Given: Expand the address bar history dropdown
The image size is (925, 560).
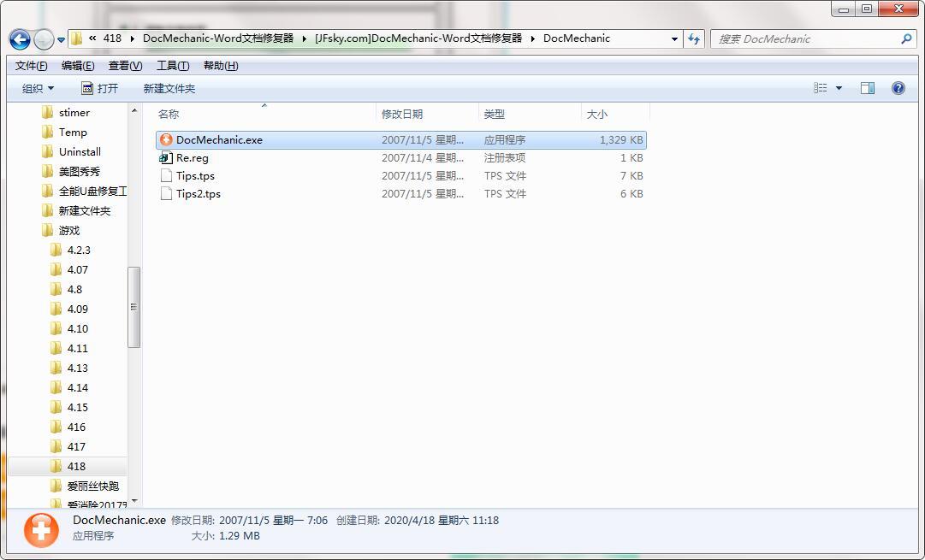Looking at the screenshot, I should coord(674,39).
